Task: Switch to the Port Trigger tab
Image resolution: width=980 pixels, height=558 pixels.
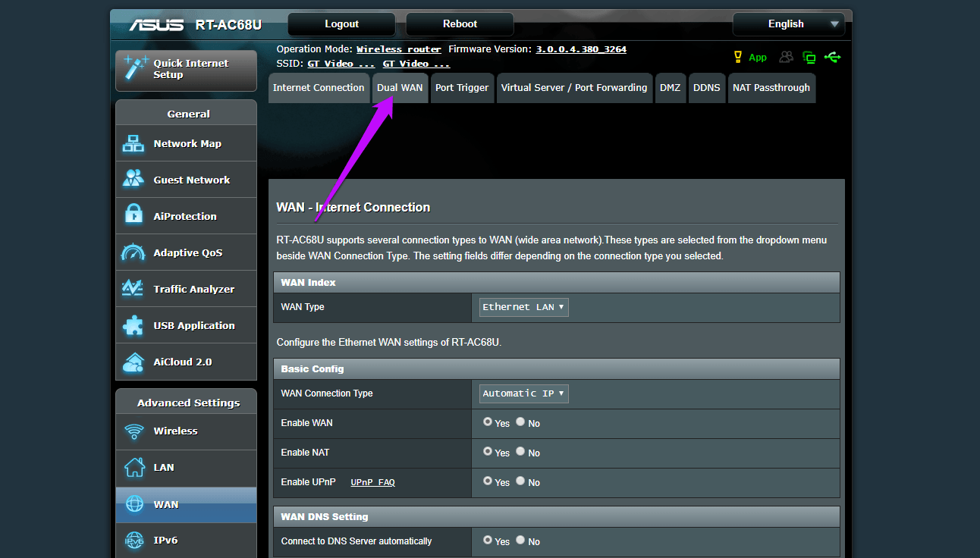Action: point(462,88)
